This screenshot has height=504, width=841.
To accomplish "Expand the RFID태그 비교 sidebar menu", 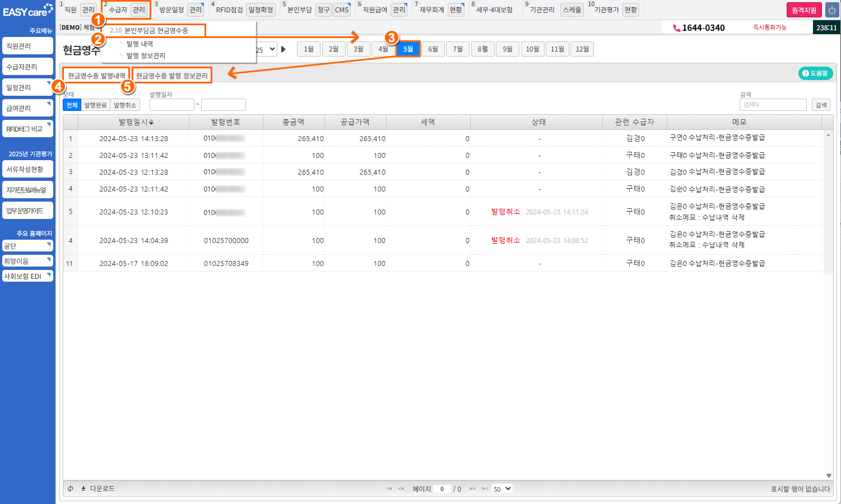I will click(27, 129).
